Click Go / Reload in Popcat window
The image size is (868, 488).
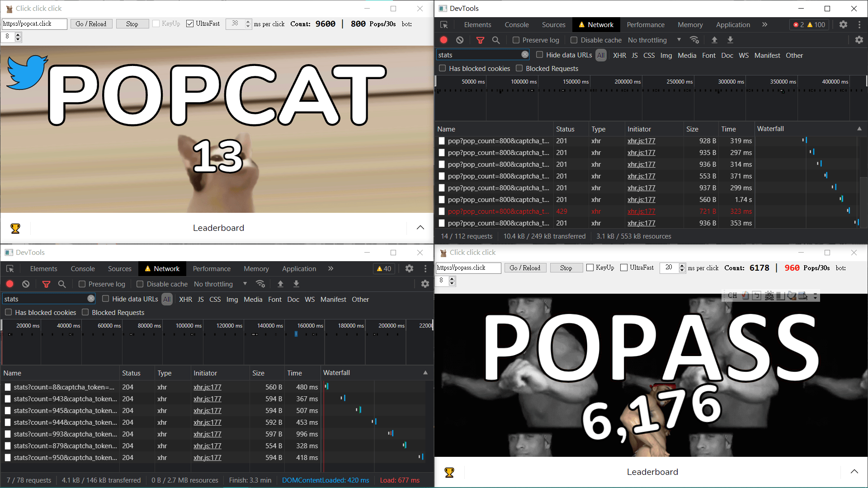pos(91,24)
